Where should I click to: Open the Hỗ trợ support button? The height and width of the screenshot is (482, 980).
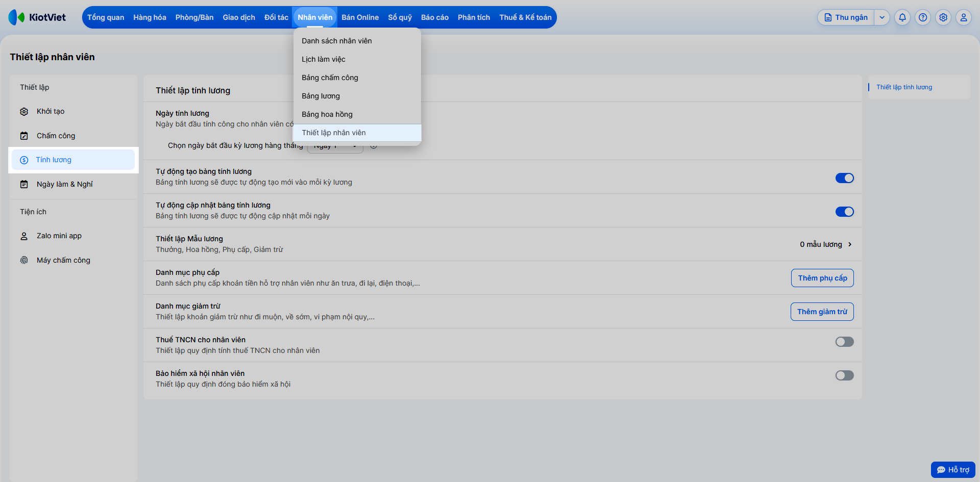tap(953, 470)
